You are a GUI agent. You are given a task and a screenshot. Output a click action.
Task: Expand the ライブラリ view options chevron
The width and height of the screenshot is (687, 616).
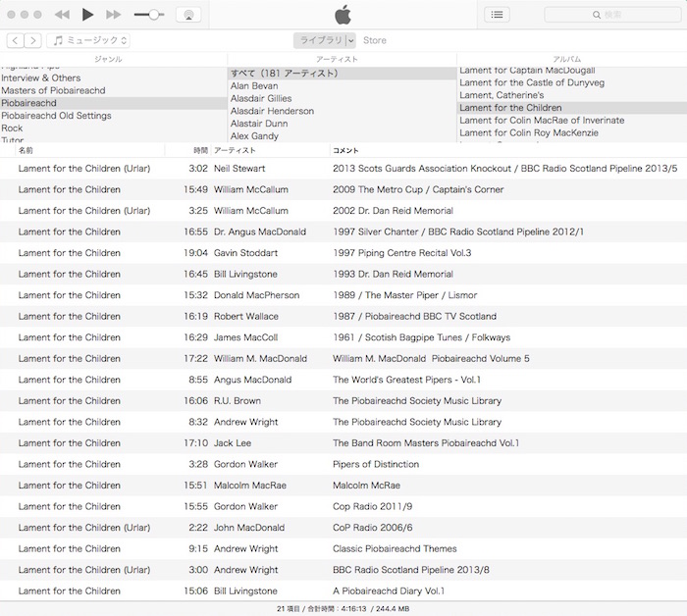[350, 40]
